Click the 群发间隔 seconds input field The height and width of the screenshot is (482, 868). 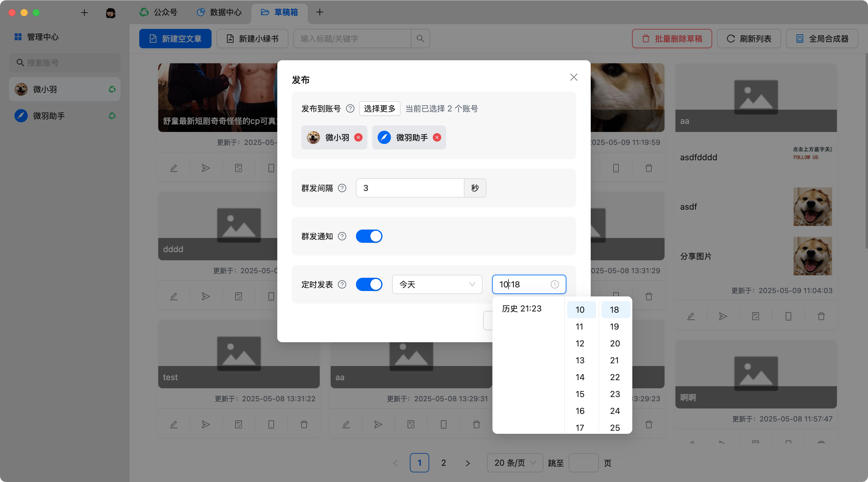pos(410,188)
